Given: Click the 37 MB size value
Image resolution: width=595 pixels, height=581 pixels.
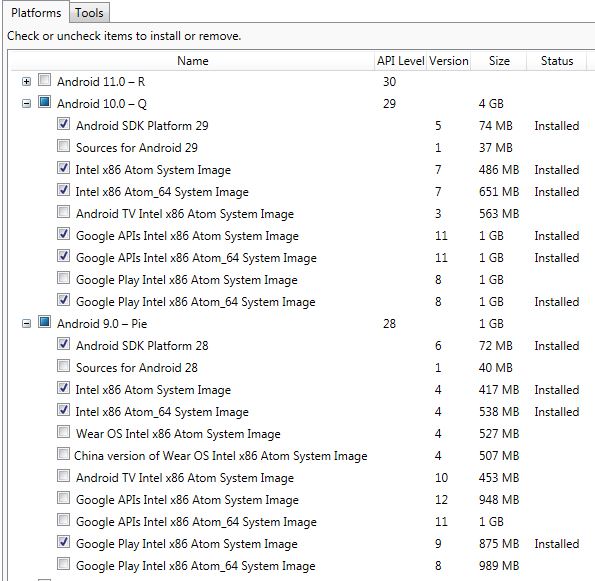Looking at the screenshot, I should (x=496, y=148).
